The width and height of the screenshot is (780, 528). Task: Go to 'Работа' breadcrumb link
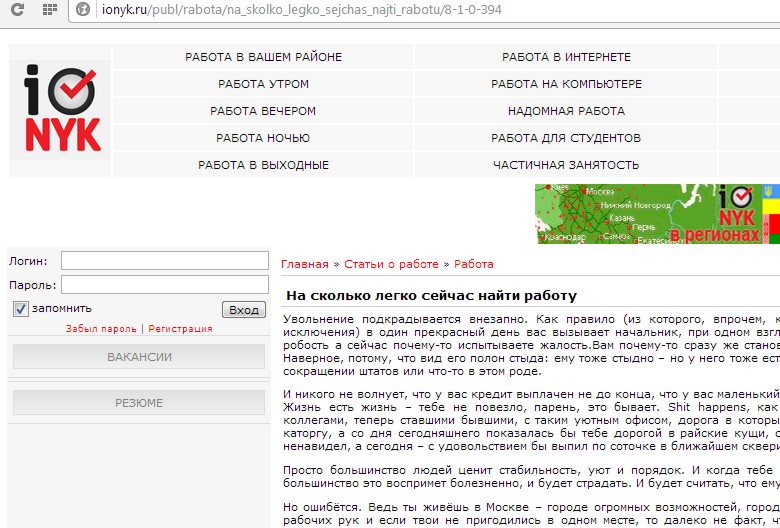pyautogui.click(x=474, y=264)
